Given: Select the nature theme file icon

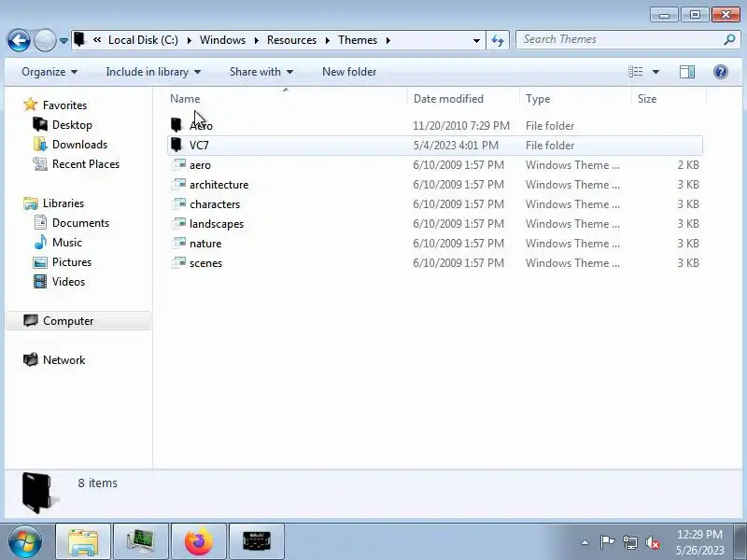Looking at the screenshot, I should [x=178, y=243].
